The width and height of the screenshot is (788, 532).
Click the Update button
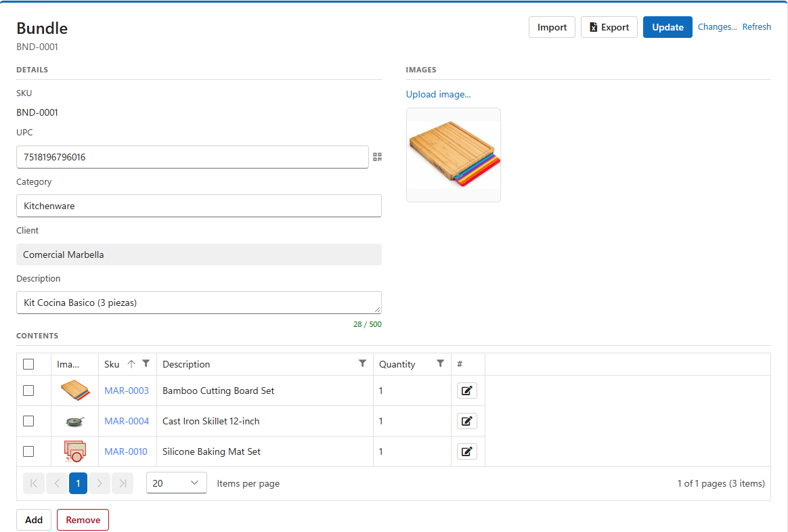667,27
